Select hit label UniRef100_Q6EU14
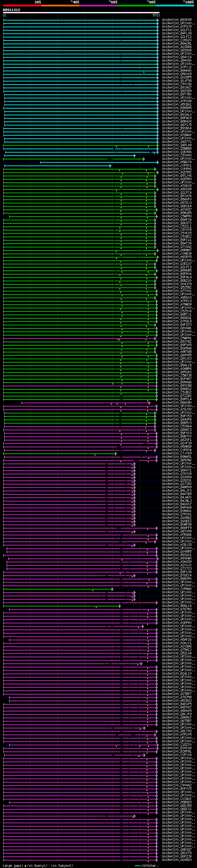 [176, 206]
